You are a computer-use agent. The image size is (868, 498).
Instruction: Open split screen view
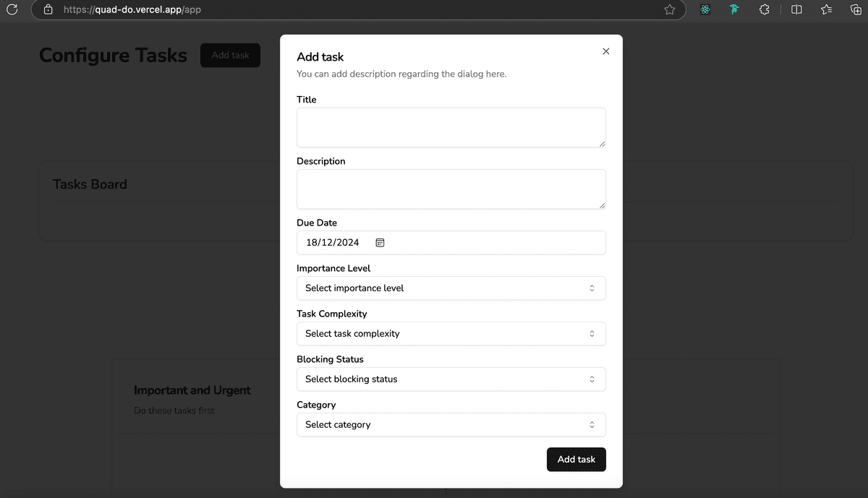(796, 10)
